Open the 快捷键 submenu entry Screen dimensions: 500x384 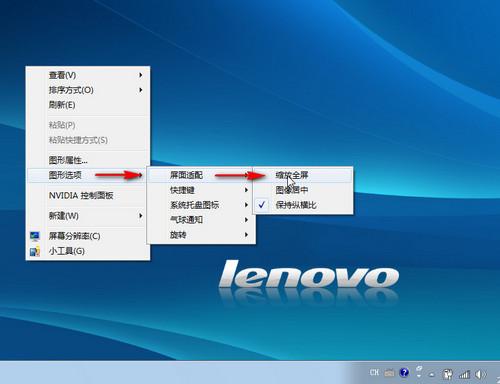(201, 190)
